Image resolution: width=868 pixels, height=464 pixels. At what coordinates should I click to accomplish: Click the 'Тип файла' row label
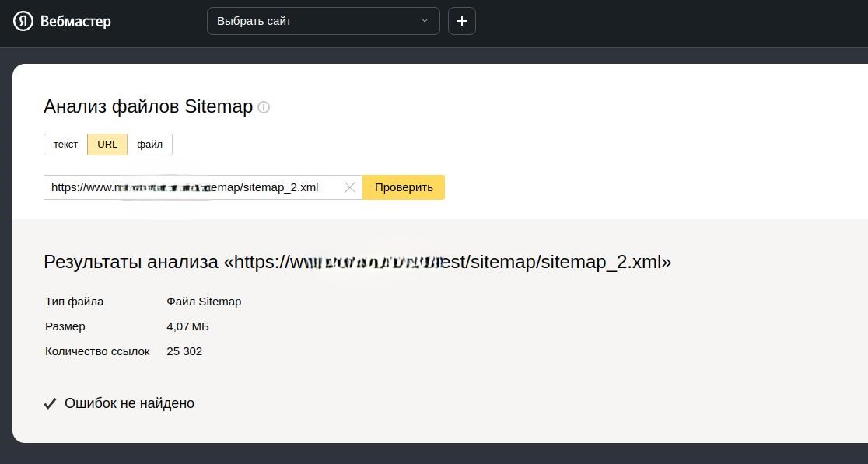click(x=75, y=302)
